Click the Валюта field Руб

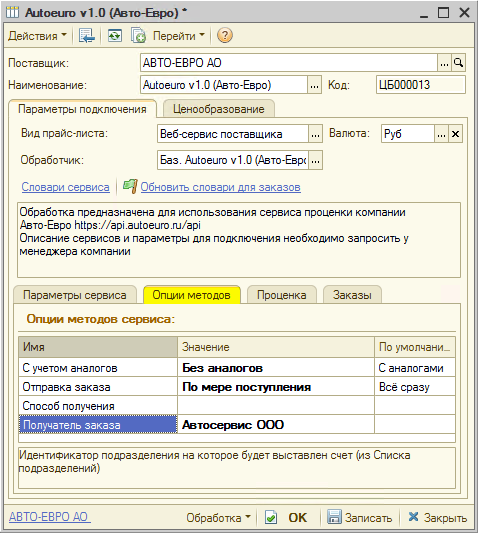coord(408,134)
